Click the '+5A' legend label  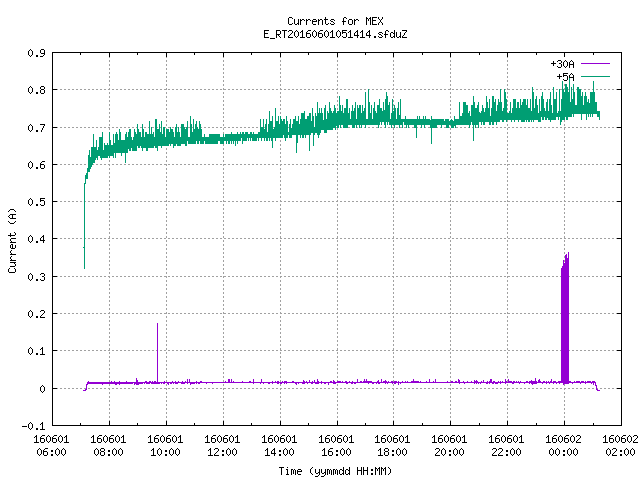565,77
